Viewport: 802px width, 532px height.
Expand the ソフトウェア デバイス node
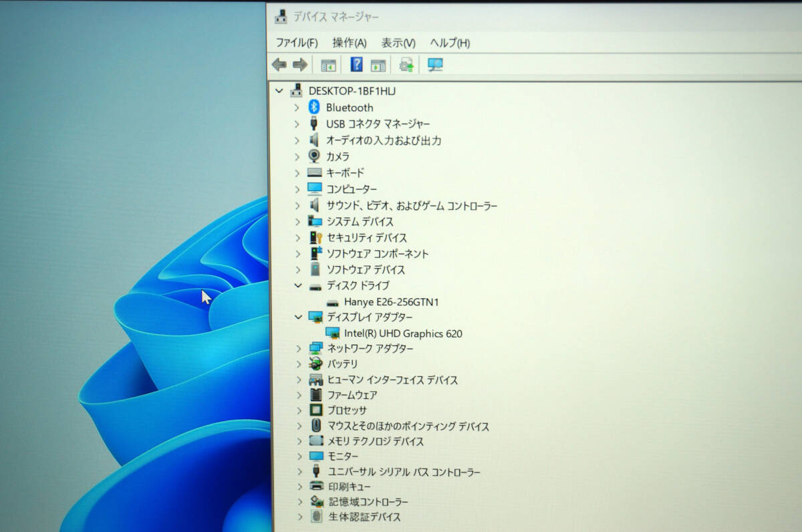pyautogui.click(x=297, y=269)
